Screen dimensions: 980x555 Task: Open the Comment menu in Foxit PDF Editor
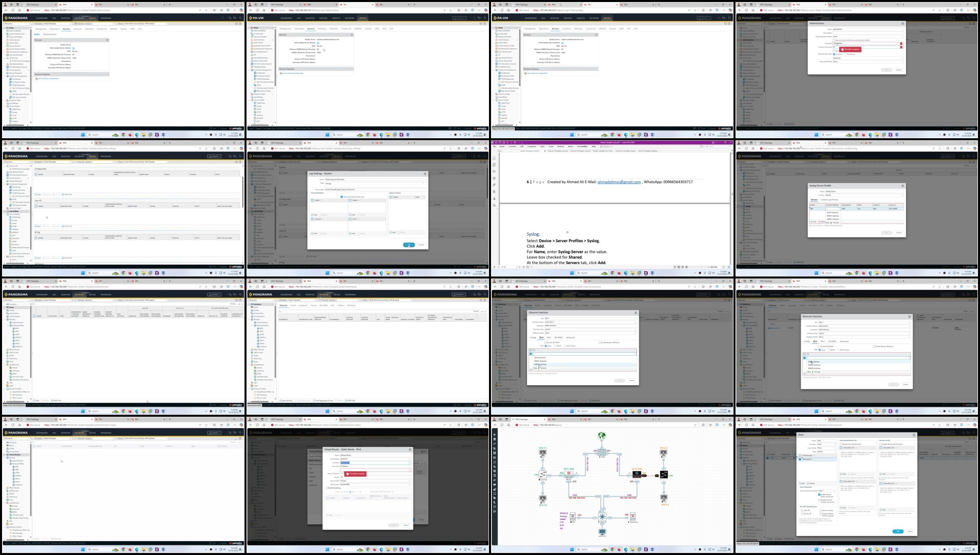coord(531,146)
